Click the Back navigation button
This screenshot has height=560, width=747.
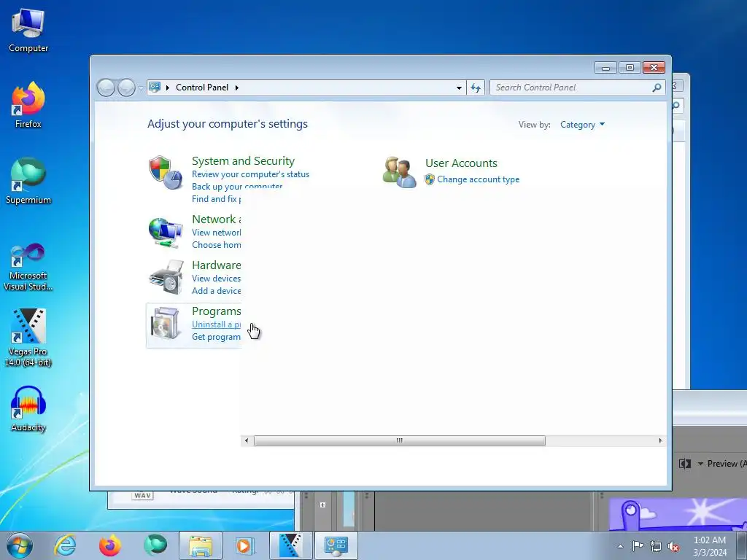pyautogui.click(x=106, y=87)
